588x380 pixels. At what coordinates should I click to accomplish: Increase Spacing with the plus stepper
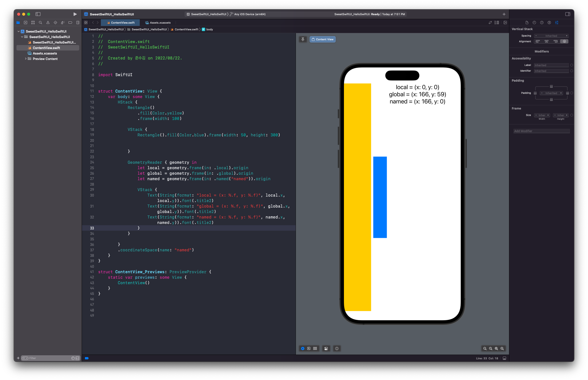tap(567, 36)
